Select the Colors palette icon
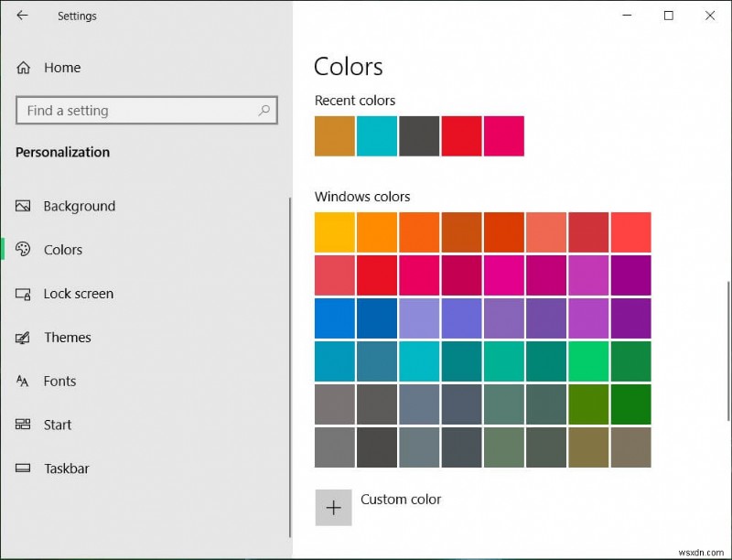Image resolution: width=732 pixels, height=560 pixels. coord(22,250)
